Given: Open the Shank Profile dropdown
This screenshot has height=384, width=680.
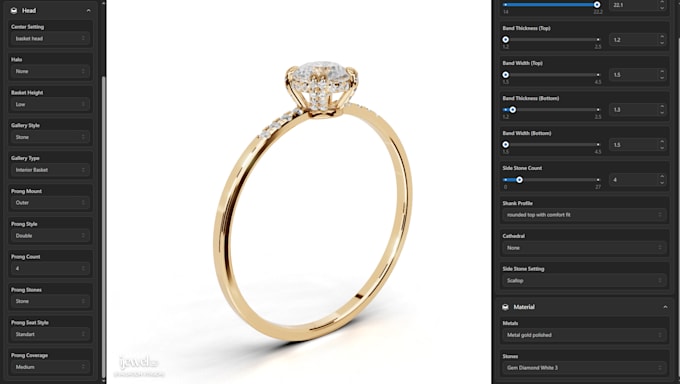Looking at the screenshot, I should [584, 215].
